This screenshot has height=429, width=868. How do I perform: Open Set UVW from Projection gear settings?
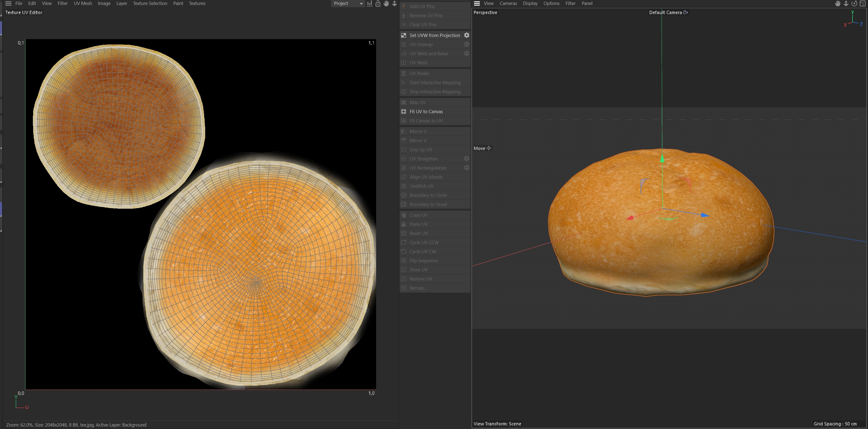coord(467,35)
